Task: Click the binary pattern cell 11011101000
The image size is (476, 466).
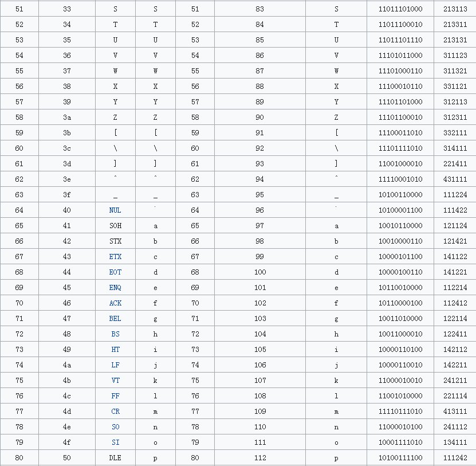Action: point(400,9)
